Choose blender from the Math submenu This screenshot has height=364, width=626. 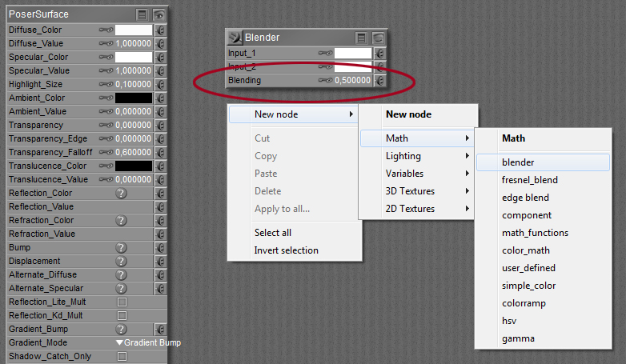543,162
